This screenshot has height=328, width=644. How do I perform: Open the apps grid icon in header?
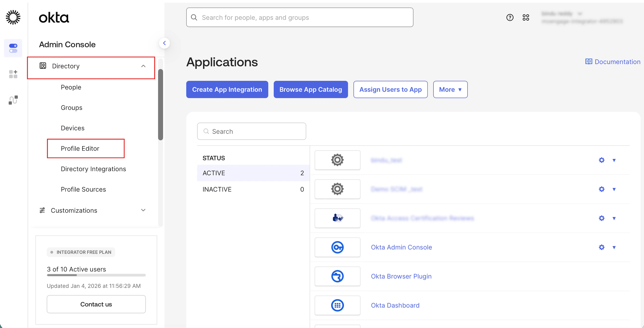tap(526, 17)
